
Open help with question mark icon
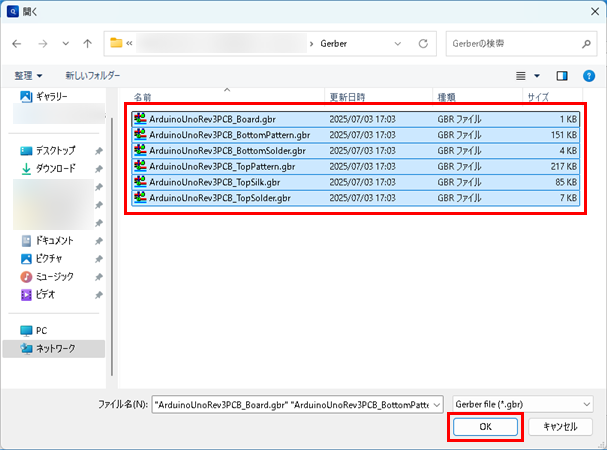[x=589, y=76]
